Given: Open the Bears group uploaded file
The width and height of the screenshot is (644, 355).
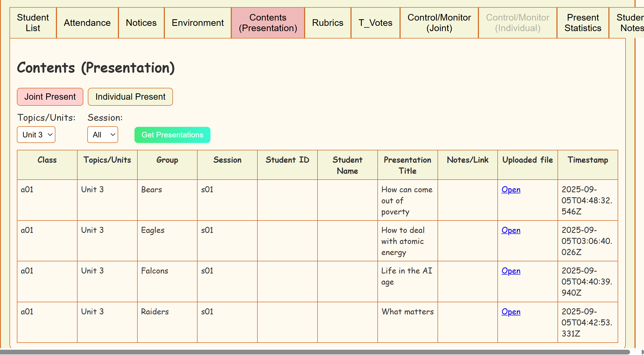Looking at the screenshot, I should [x=511, y=190].
